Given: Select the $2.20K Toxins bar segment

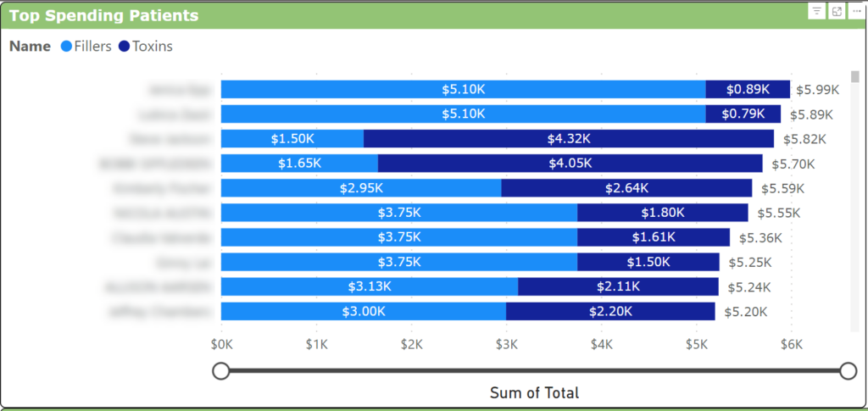Looking at the screenshot, I should 610,311.
